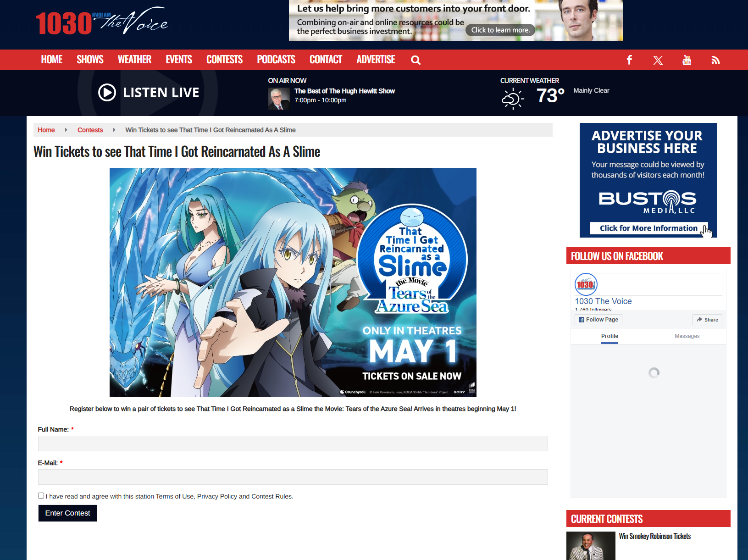Click the Follow Page Facebook button
This screenshot has width=748, height=560.
click(598, 320)
